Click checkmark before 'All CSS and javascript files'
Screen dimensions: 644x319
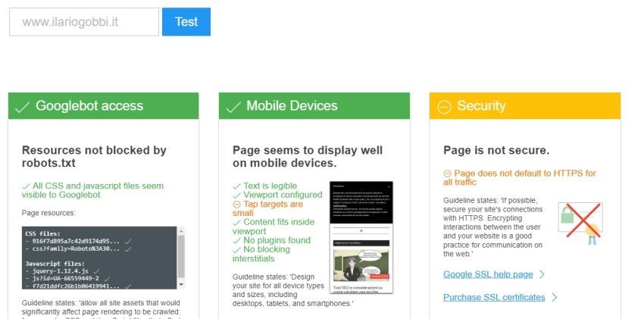[26, 186]
